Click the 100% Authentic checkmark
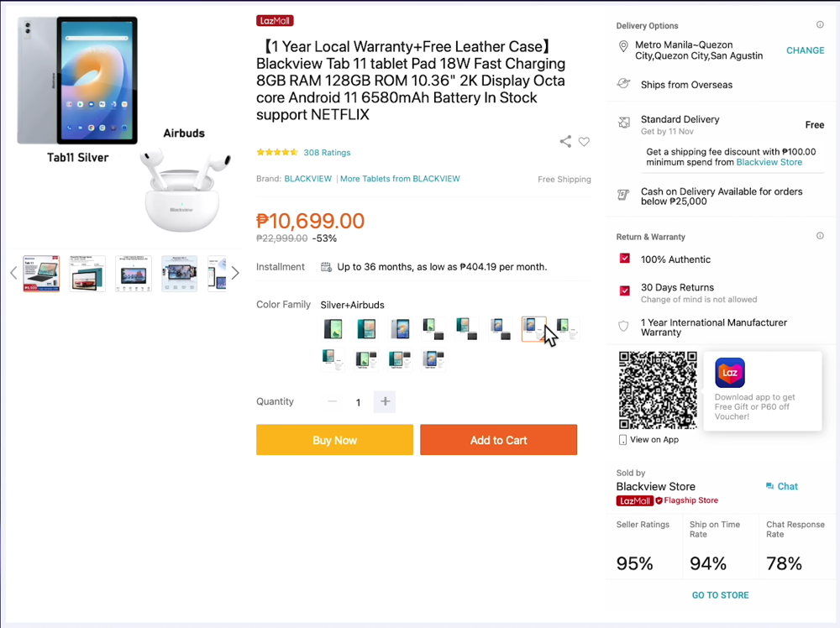Image resolution: width=840 pixels, height=628 pixels. coord(624,259)
